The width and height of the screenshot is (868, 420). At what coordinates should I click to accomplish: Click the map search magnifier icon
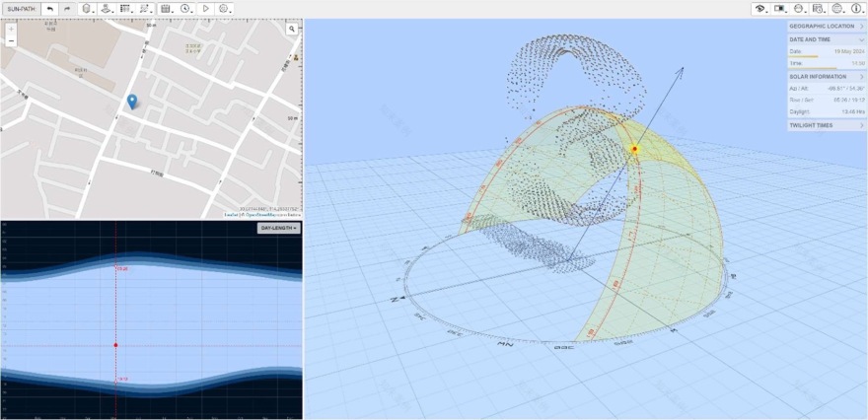pos(292,30)
